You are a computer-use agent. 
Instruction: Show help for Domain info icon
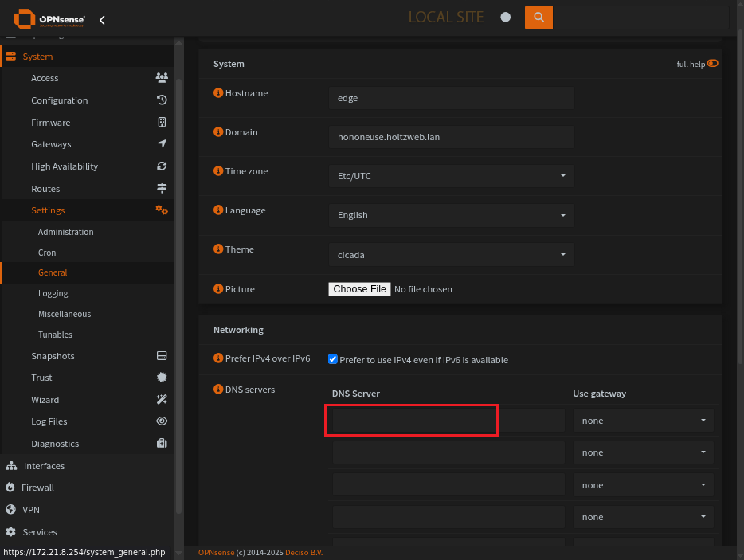(x=218, y=132)
